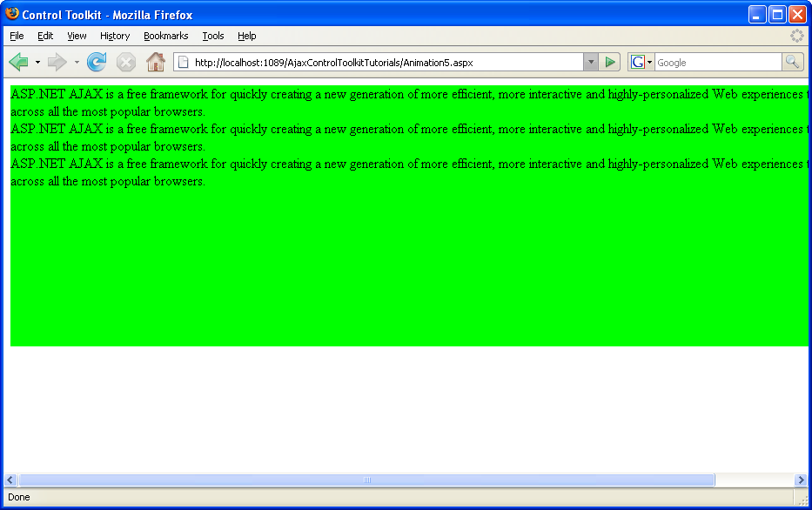Open the Google search engine selector
812x510 pixels.
pyautogui.click(x=641, y=62)
